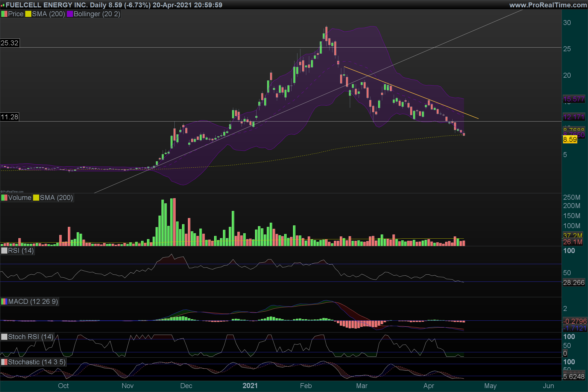Click the Mar label on the date axis
This screenshot has height=392, width=588.
362,386
